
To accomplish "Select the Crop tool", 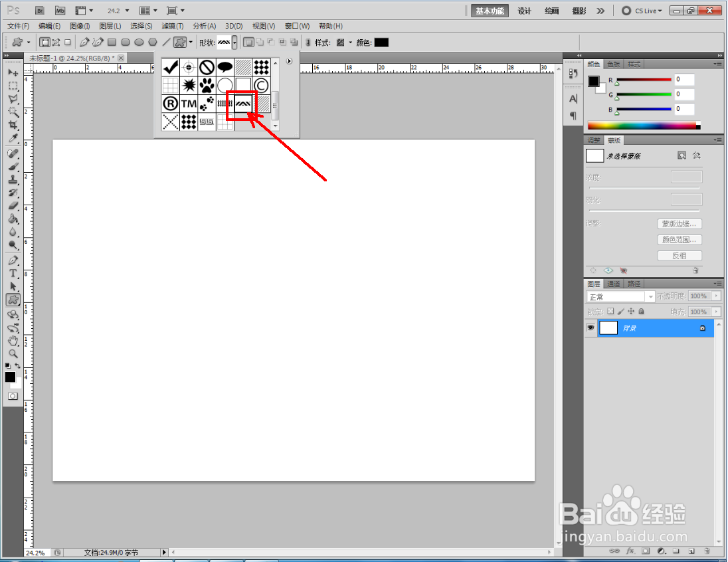I will [x=13, y=125].
